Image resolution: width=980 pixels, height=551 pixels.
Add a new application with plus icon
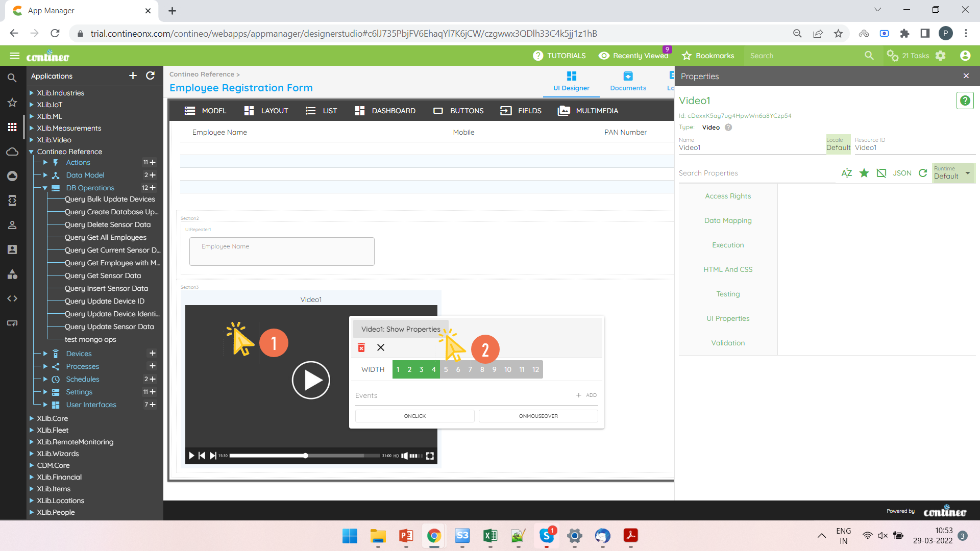tap(133, 76)
